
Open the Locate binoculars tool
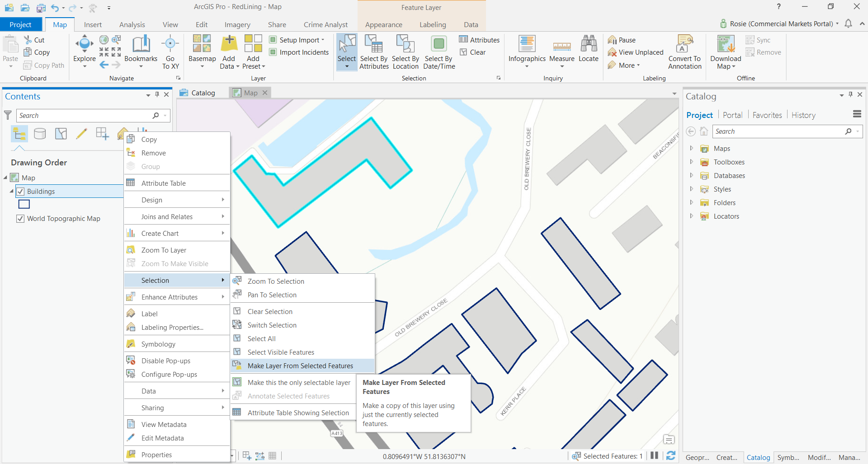point(589,49)
